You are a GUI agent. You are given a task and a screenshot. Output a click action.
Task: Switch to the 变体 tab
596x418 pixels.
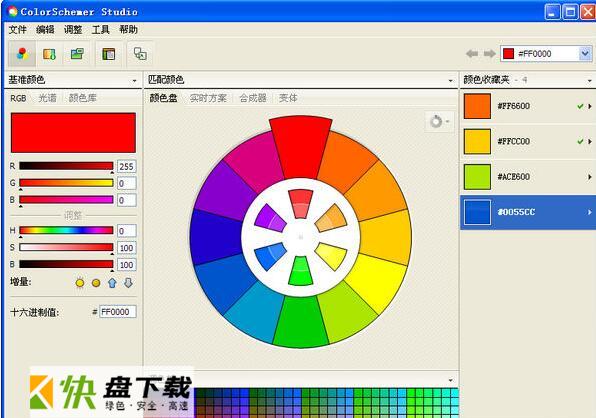click(288, 98)
